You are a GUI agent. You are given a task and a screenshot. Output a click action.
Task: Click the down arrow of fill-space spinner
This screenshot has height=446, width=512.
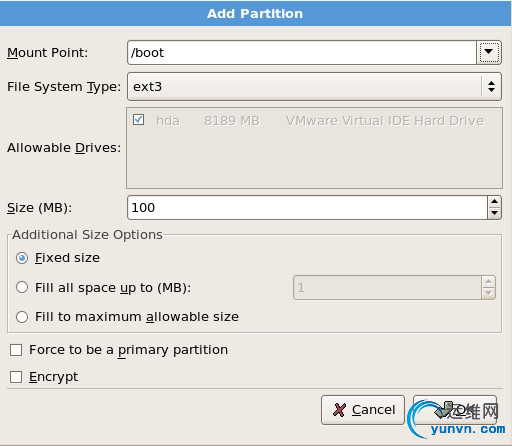pyautogui.click(x=488, y=293)
